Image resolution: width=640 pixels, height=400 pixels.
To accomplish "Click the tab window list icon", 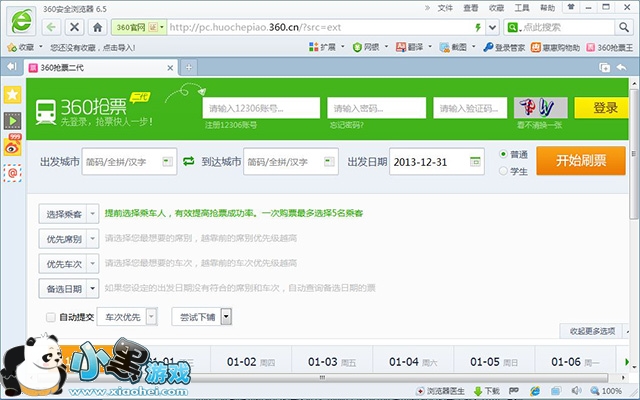I will click(x=604, y=67).
